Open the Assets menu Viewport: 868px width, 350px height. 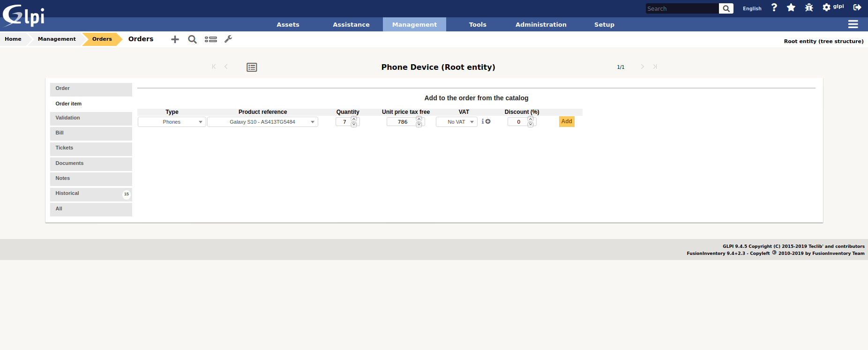288,24
